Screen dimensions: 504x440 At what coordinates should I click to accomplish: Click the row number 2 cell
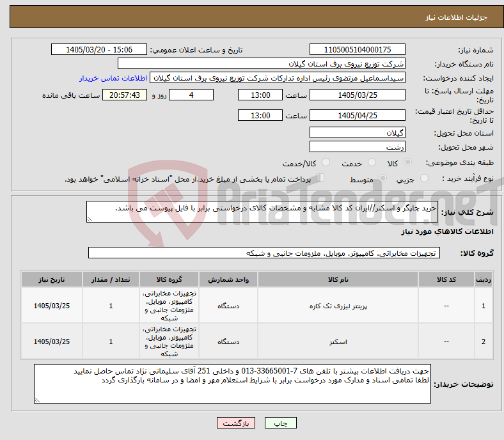pos(484,342)
